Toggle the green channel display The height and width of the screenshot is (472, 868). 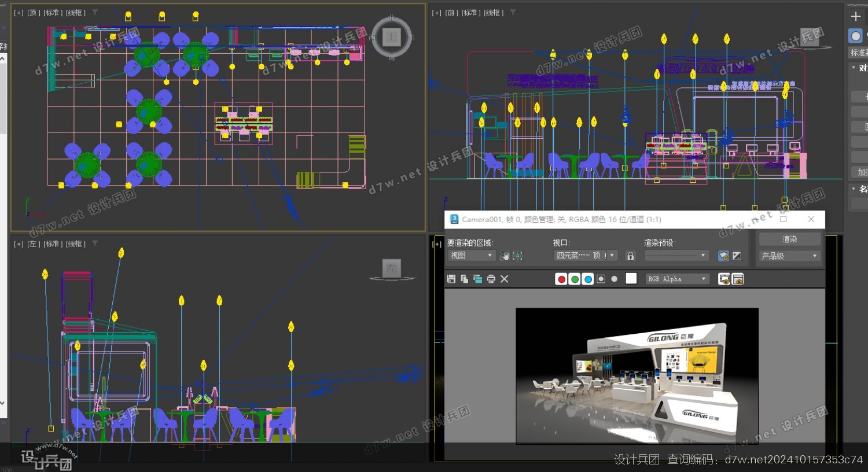coord(575,279)
